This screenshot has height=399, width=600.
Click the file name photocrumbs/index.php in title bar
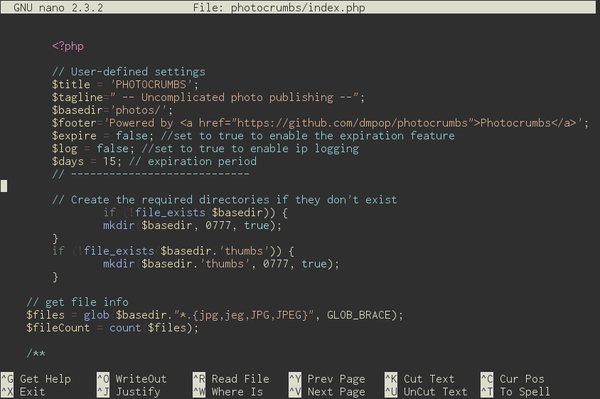tap(298, 7)
